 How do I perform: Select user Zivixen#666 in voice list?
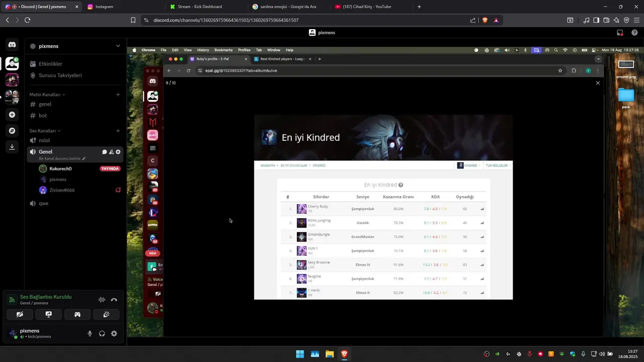tap(62, 190)
